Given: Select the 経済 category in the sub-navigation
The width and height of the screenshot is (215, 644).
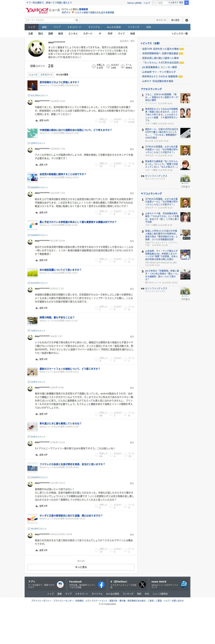Looking at the screenshot, I should click(x=61, y=34).
